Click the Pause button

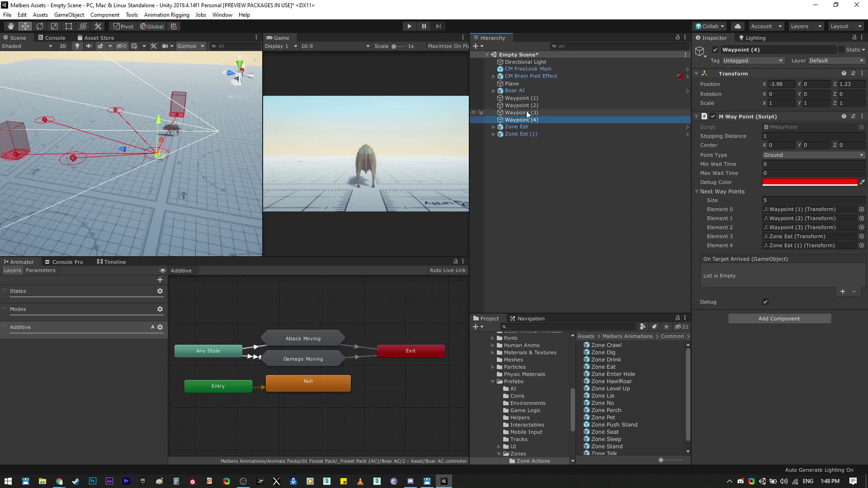[x=424, y=26]
